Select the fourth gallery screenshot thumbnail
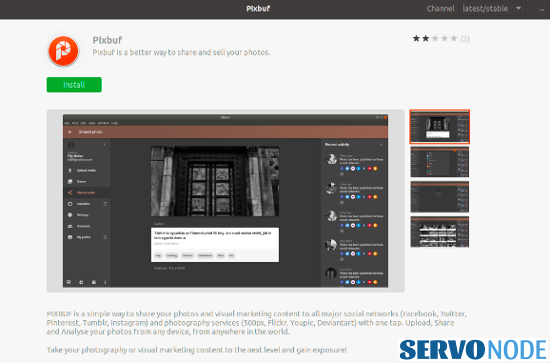This screenshot has height=363, width=550. (x=440, y=231)
